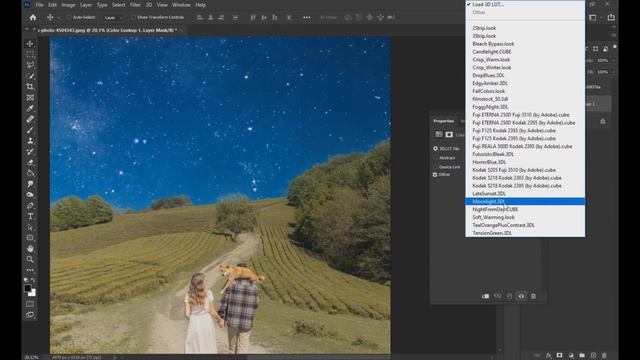Viewport: 640px width, 360px height.
Task: Toggle Quick Mask mode
Action: (x=30, y=304)
